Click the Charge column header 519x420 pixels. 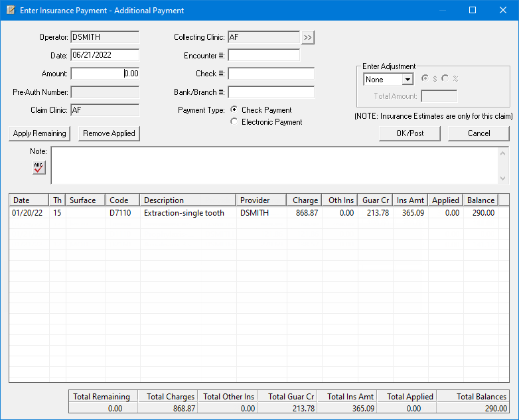coord(304,200)
